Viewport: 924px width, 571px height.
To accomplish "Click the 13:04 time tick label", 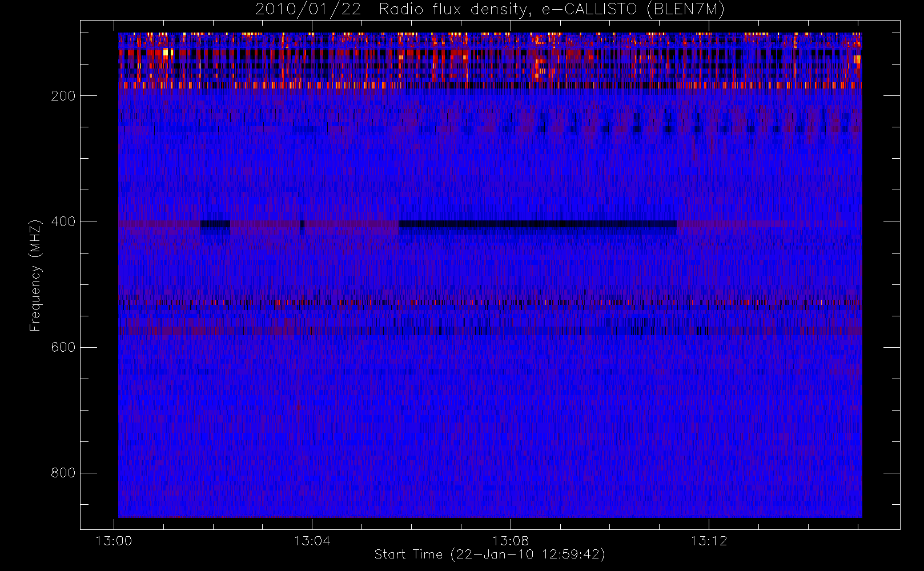I will (x=312, y=541).
